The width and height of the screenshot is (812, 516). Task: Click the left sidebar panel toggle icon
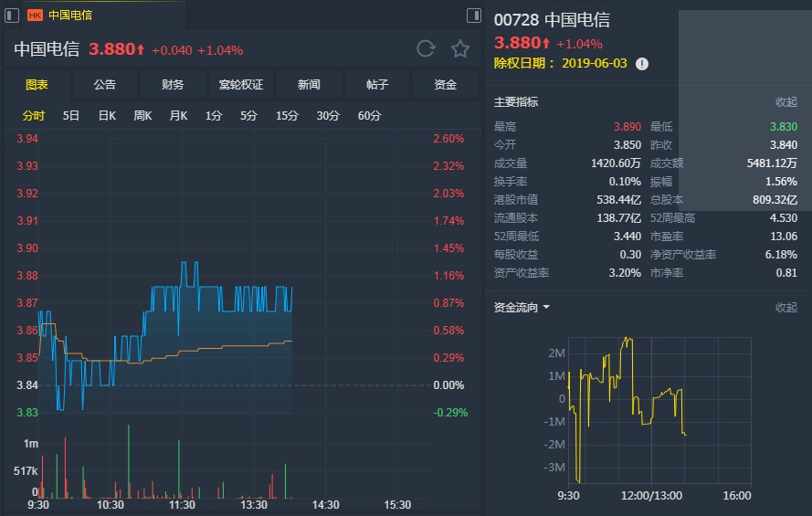point(13,15)
